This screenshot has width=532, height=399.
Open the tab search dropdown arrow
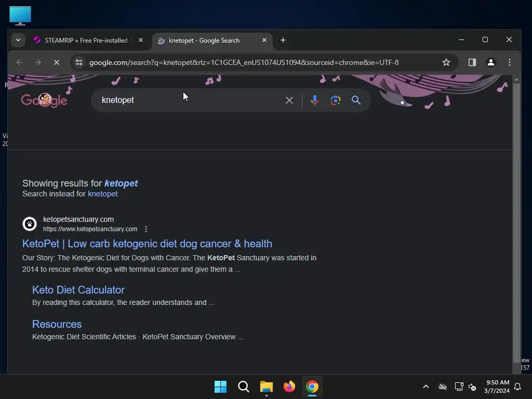pos(18,40)
